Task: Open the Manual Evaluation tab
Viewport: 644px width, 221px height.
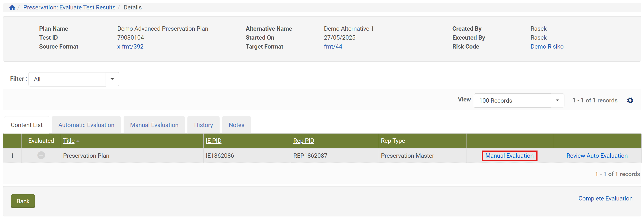Action: [x=154, y=125]
